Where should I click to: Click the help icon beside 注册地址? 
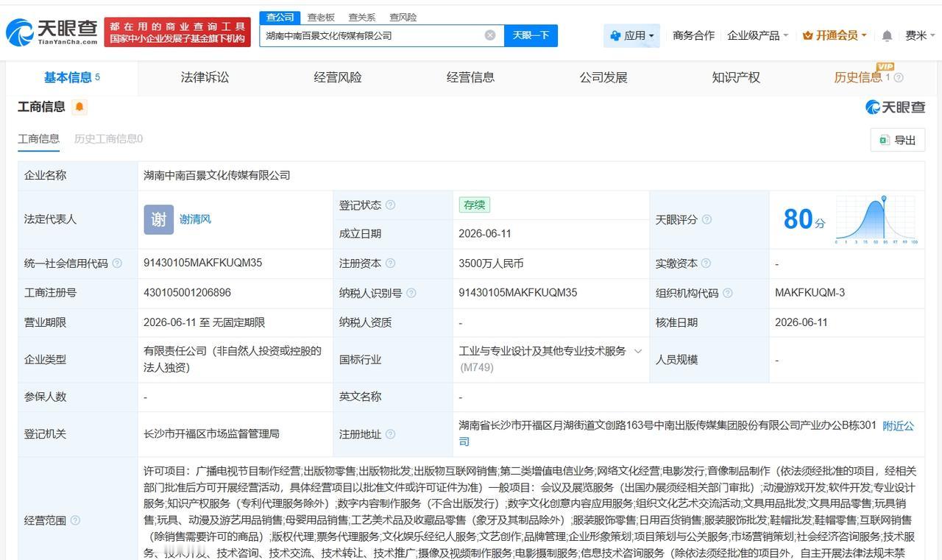pos(390,434)
